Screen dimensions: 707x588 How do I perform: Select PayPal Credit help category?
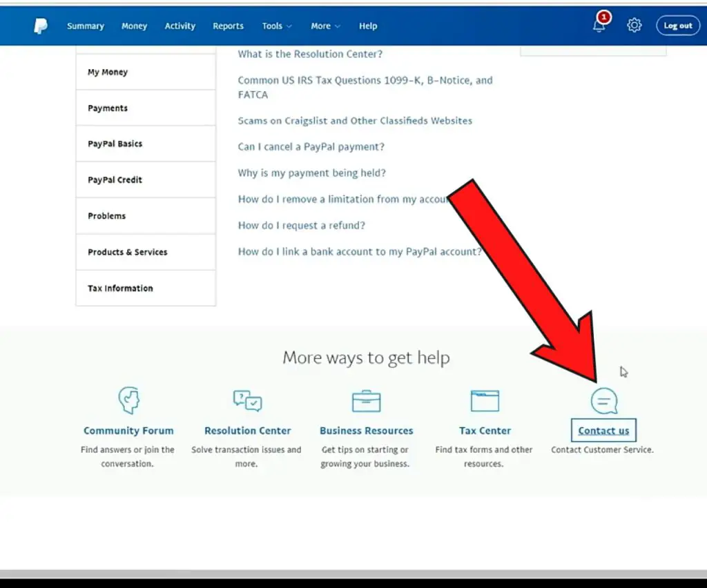(x=146, y=179)
